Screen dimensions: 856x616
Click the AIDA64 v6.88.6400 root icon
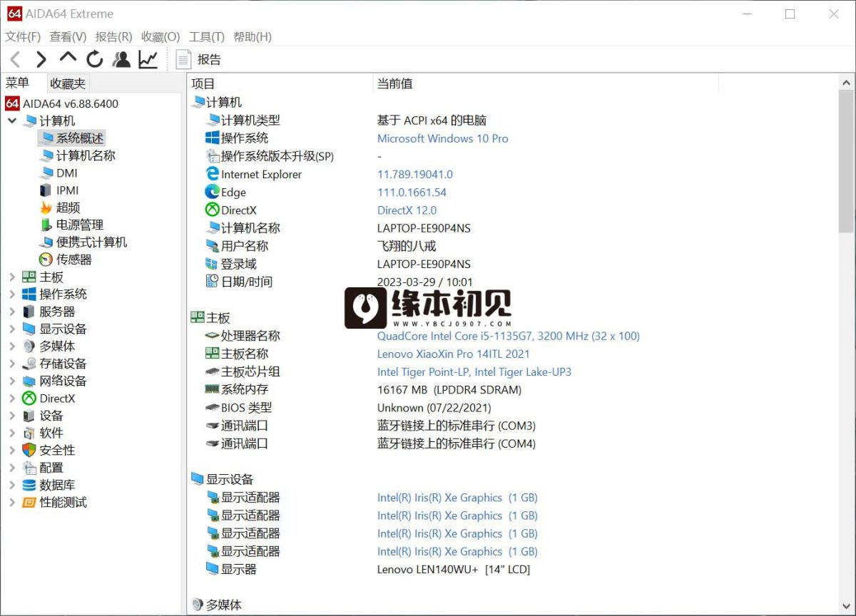coord(12,103)
